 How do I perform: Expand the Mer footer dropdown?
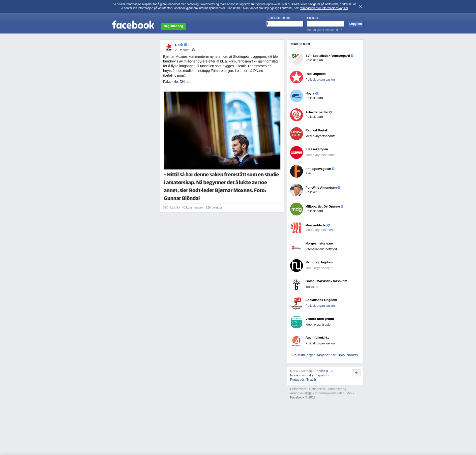pyautogui.click(x=350, y=393)
